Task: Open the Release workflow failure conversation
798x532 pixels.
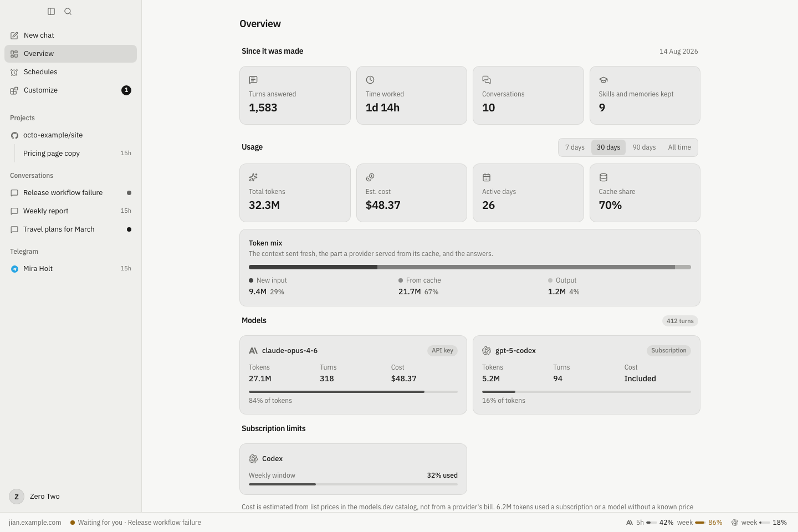Action: coord(70,193)
